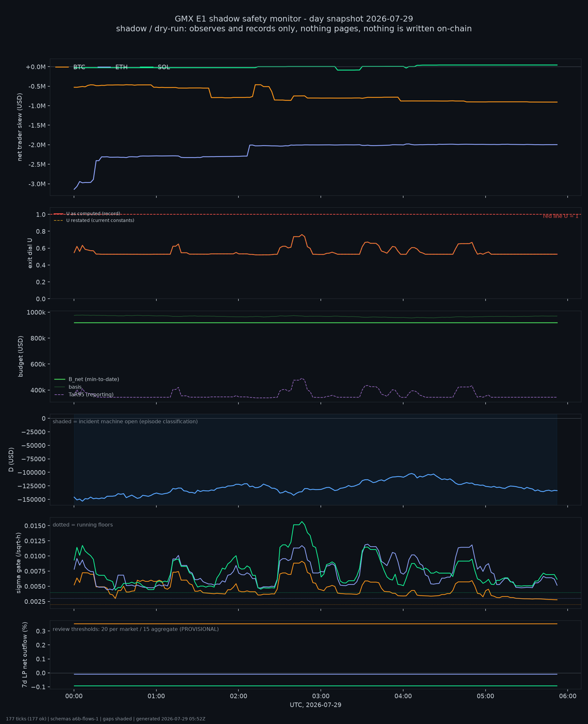This screenshot has width=588, height=724.
Task: Click the 'U as computed (record)' legend item
Action: 87,214
